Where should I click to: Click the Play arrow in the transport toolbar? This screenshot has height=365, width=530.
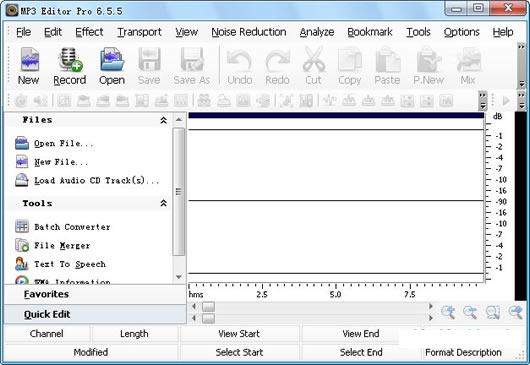[x=506, y=100]
